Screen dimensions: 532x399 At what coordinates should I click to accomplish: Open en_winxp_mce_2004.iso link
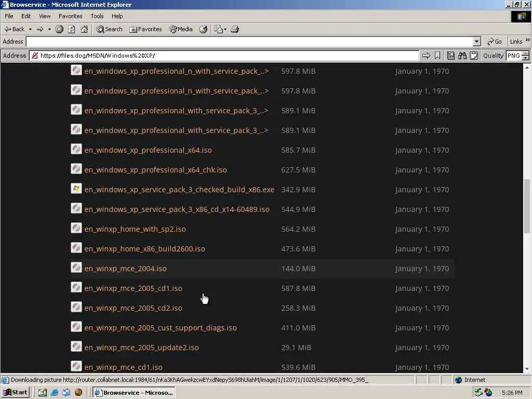126,269
